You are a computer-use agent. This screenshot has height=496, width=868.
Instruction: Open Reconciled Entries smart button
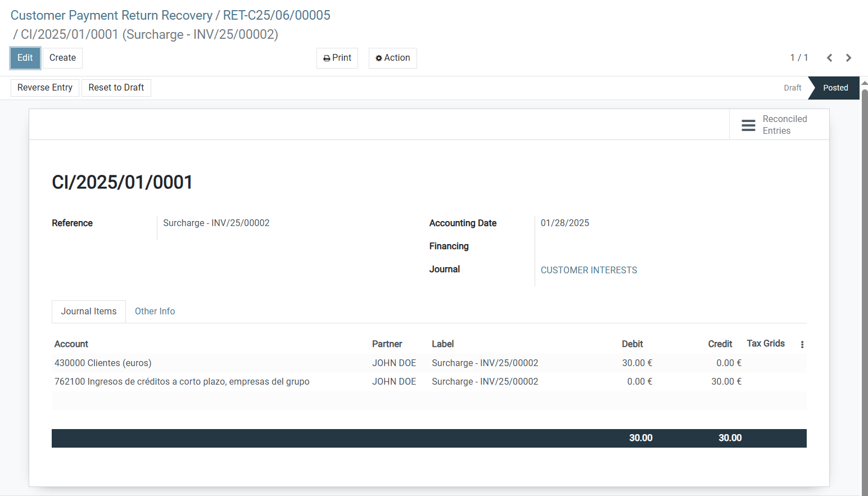(x=779, y=124)
